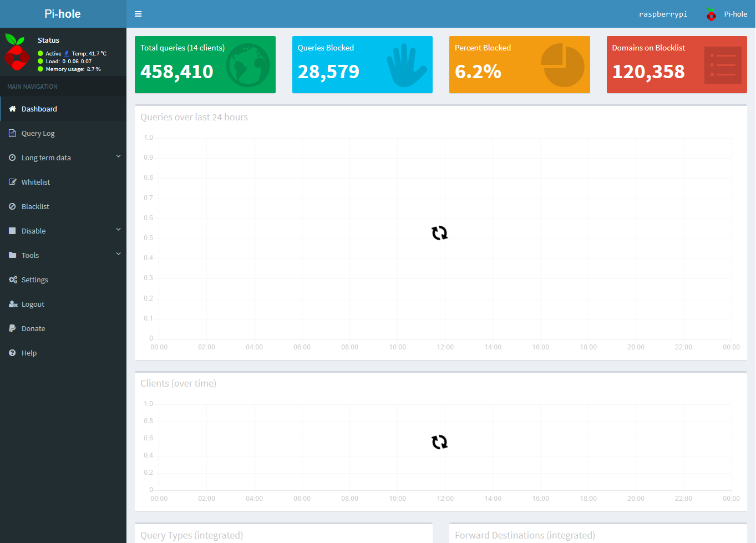Screen dimensions: 756x543
Task: Expand the Tools submenu
Action: tap(118, 253)
